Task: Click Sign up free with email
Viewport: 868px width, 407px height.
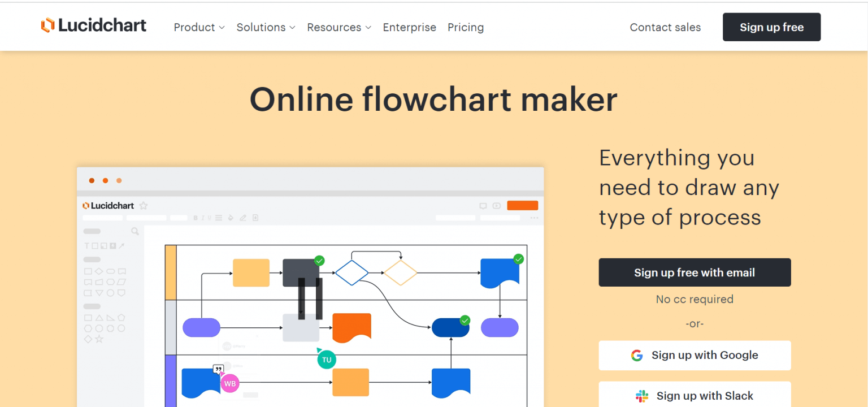Action: (694, 272)
